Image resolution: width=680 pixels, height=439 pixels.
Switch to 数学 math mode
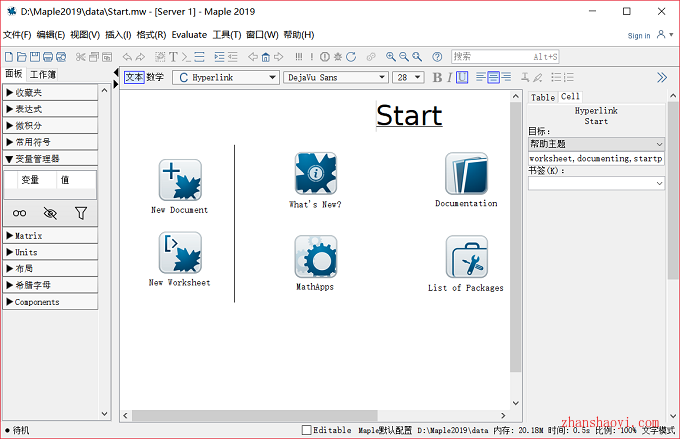(x=155, y=77)
